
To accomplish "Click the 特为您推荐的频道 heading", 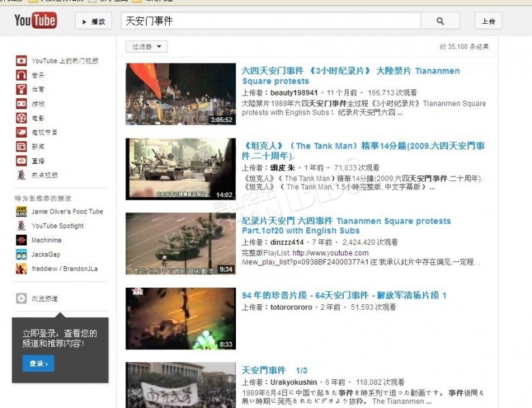I will pos(43,199).
